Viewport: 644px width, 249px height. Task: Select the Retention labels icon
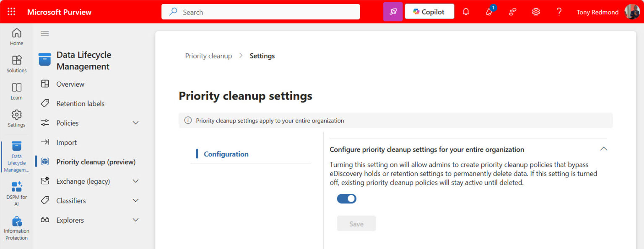click(x=45, y=103)
